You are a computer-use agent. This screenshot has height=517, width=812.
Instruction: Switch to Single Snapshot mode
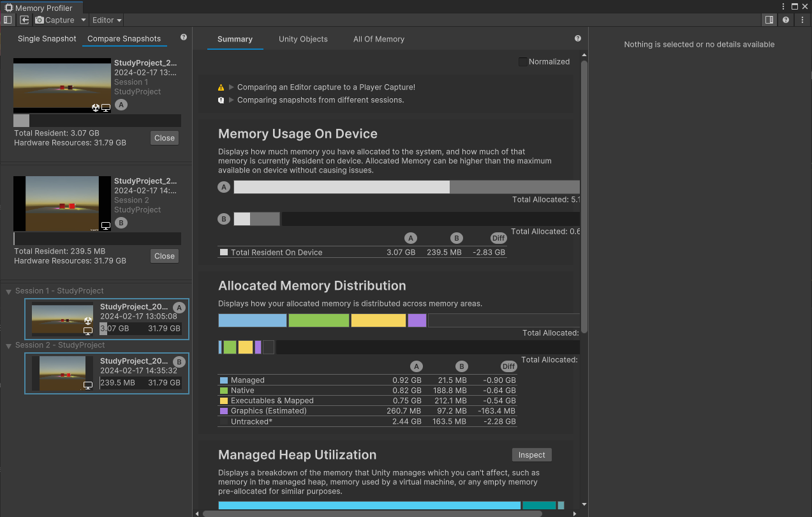(47, 39)
